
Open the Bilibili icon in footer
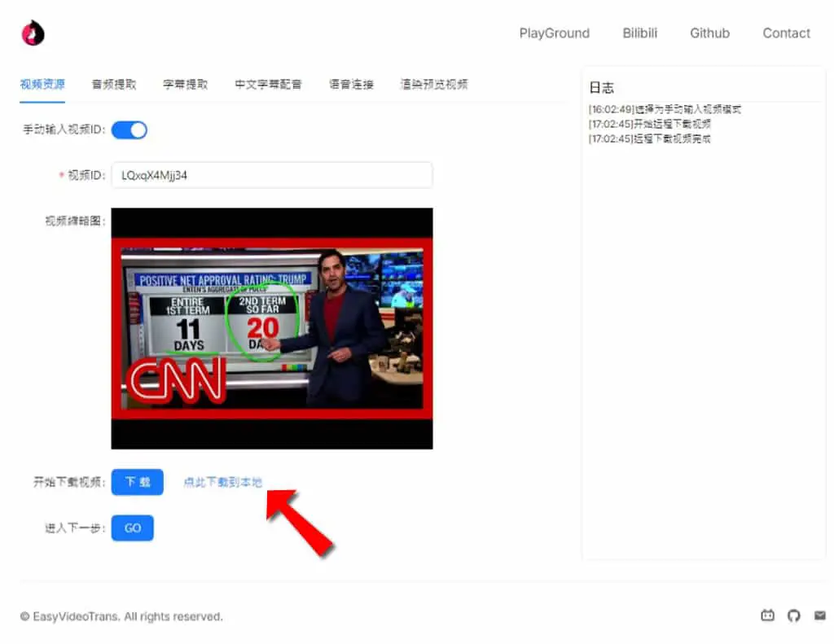tap(767, 616)
